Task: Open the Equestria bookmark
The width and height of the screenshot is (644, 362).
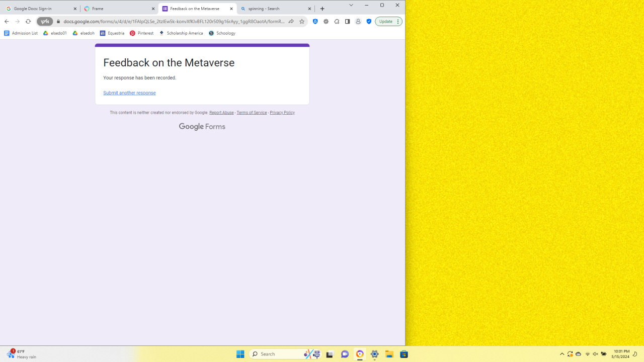Action: (112, 33)
